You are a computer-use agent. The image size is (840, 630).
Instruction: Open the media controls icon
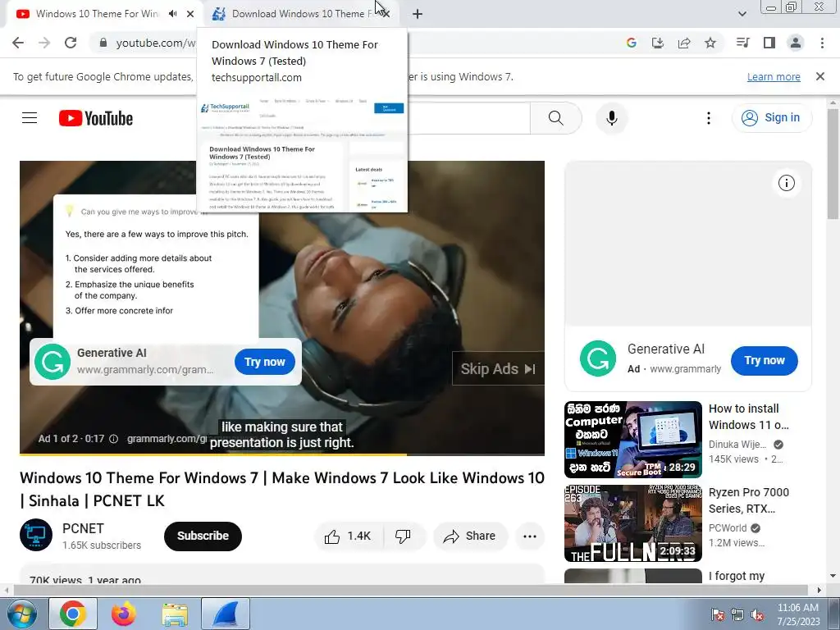click(743, 43)
